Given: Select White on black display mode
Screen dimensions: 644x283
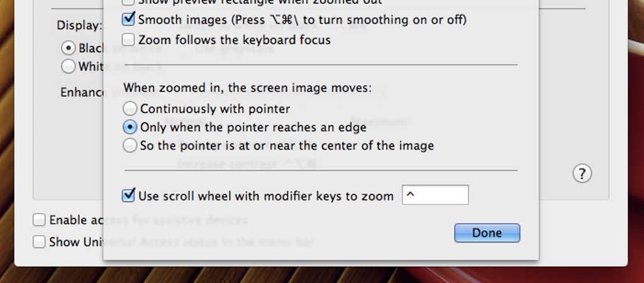Looking at the screenshot, I should point(68,66).
